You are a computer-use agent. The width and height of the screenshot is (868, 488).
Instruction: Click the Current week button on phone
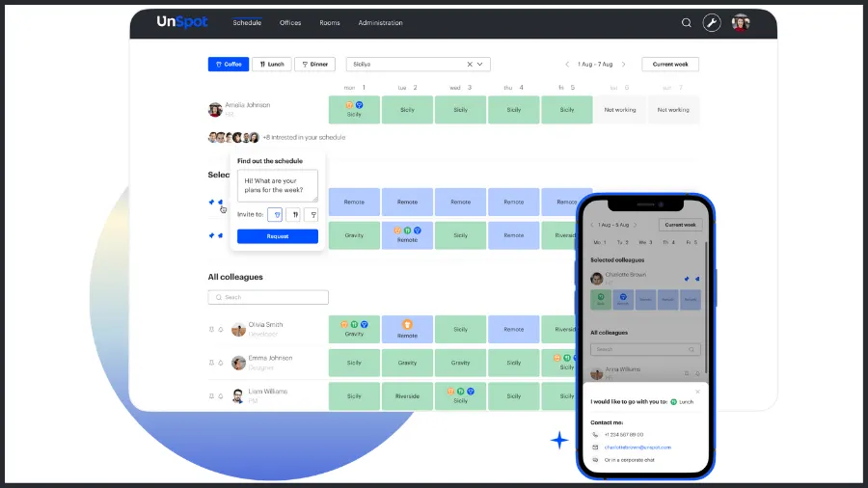(x=680, y=225)
